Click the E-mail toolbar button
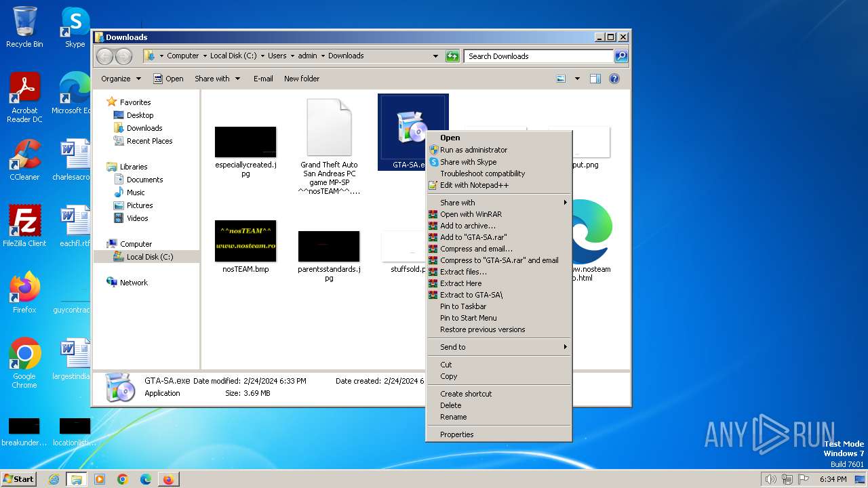This screenshot has height=488, width=868. pos(263,79)
